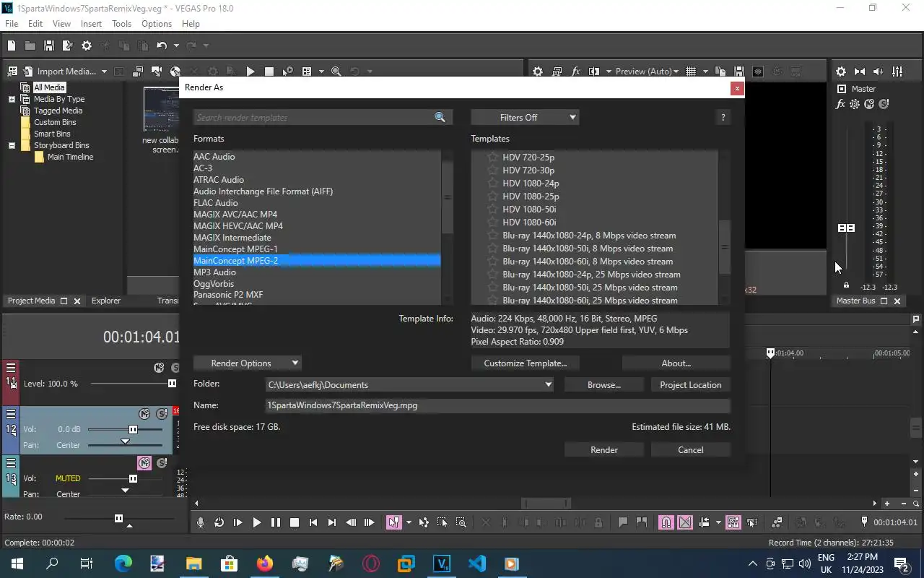Click the Browse button
924x578 pixels.
[x=604, y=384]
